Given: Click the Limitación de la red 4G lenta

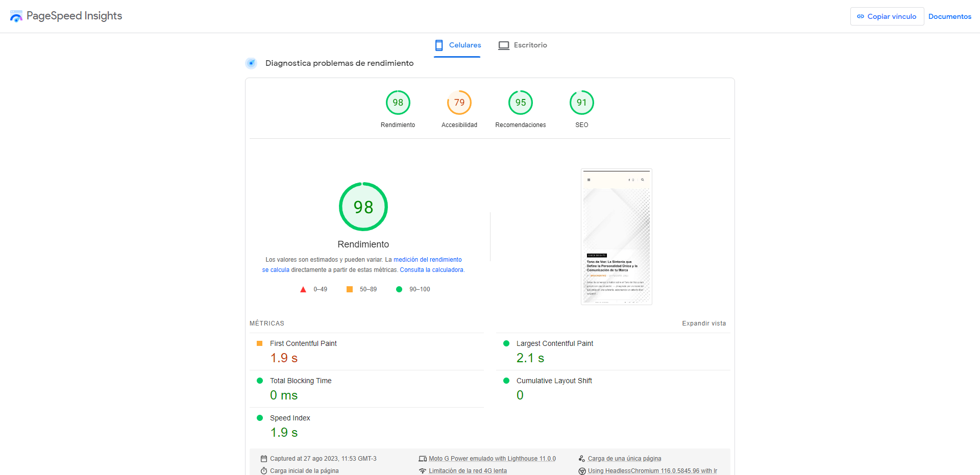Looking at the screenshot, I should point(467,471).
